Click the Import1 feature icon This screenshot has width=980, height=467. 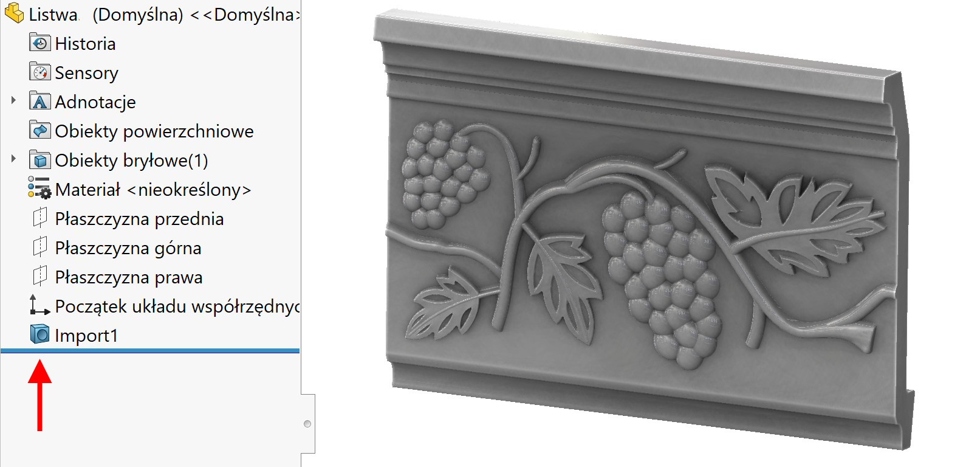point(40,334)
